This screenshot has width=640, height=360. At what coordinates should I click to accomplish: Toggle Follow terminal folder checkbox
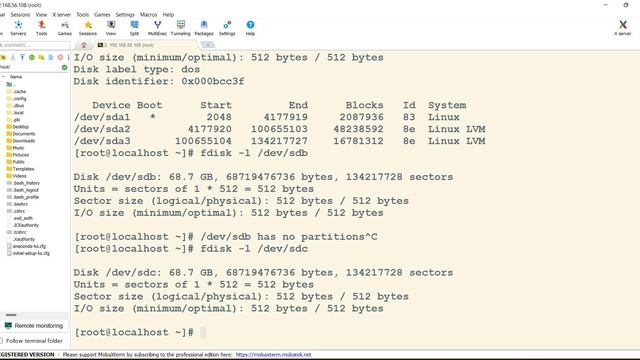click(1, 340)
